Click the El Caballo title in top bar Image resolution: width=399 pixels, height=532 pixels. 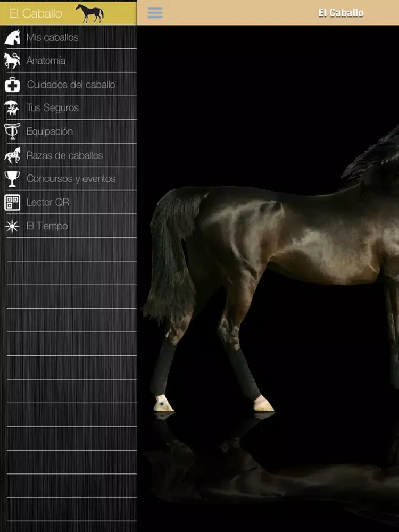[340, 13]
